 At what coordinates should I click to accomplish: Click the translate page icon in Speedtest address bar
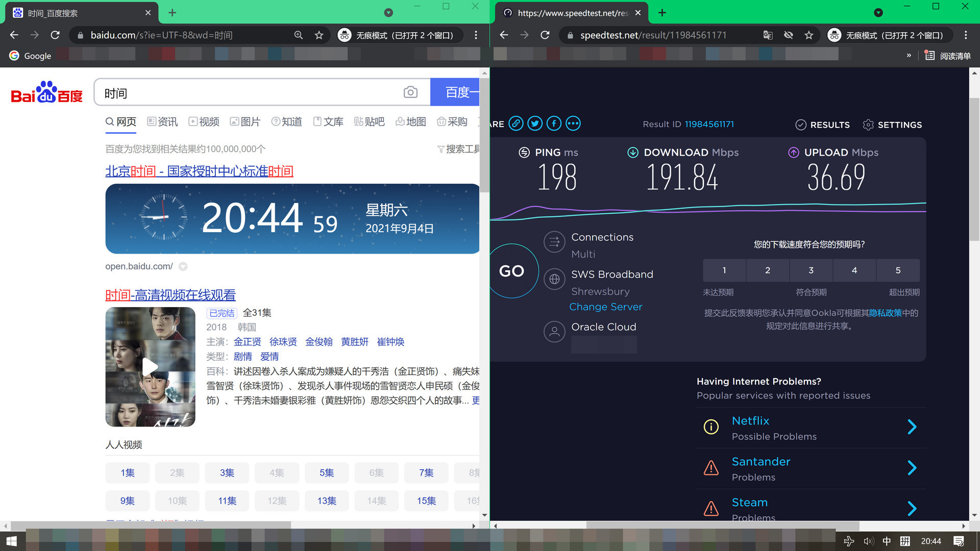pyautogui.click(x=768, y=35)
